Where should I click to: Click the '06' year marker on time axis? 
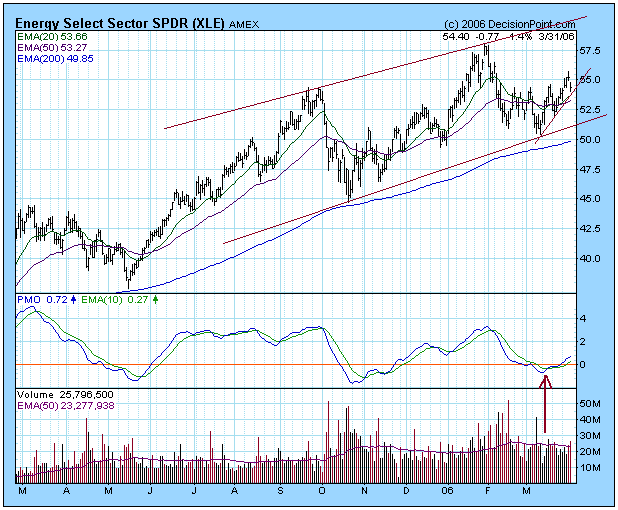448,491
